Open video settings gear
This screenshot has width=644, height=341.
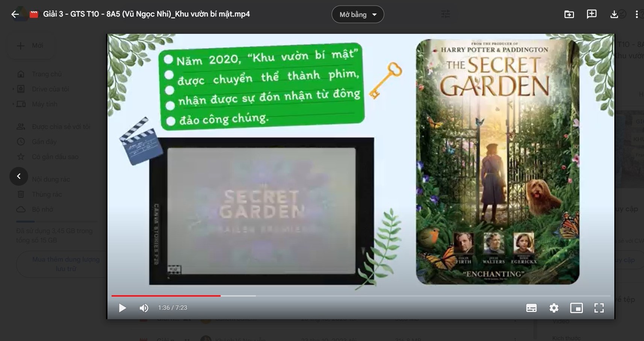(x=554, y=308)
